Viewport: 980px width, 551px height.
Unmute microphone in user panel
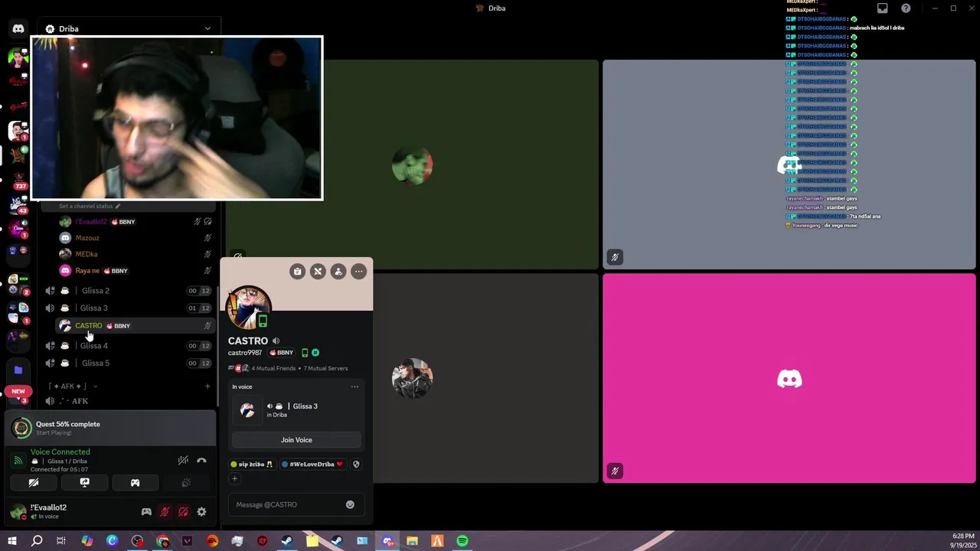(x=165, y=512)
